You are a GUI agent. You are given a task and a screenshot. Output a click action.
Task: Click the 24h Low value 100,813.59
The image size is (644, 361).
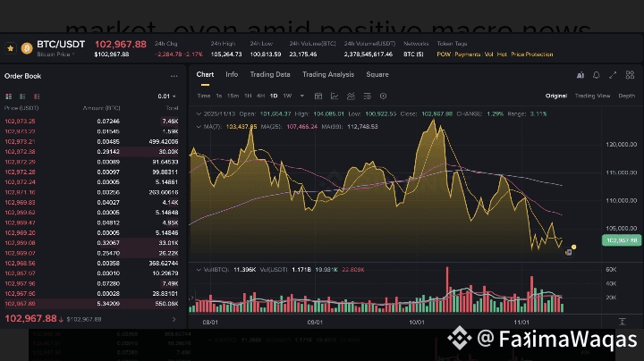click(266, 55)
